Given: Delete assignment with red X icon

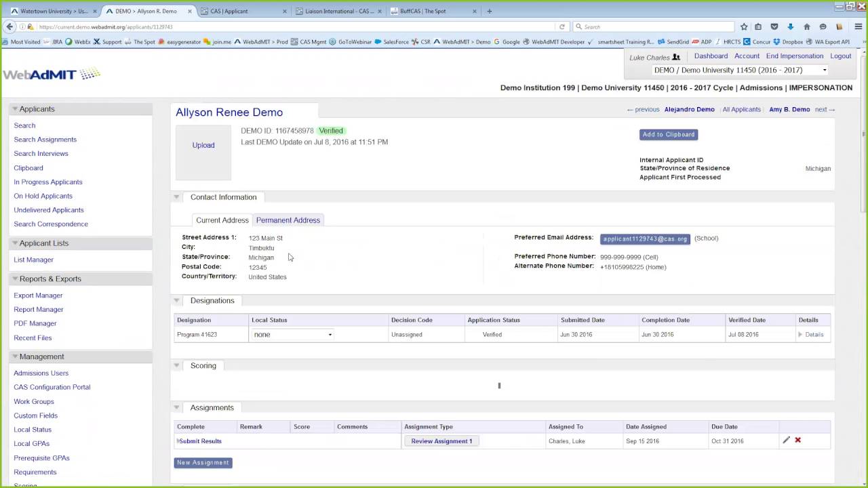Looking at the screenshot, I should [798, 440].
